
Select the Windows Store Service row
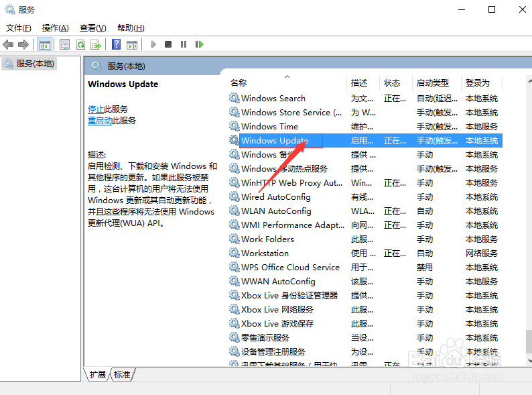coord(365,113)
